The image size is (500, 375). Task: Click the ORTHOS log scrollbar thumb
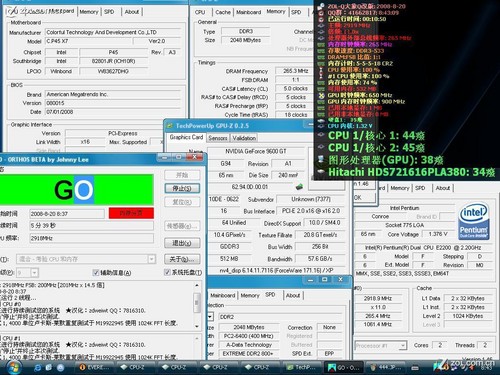(197, 302)
